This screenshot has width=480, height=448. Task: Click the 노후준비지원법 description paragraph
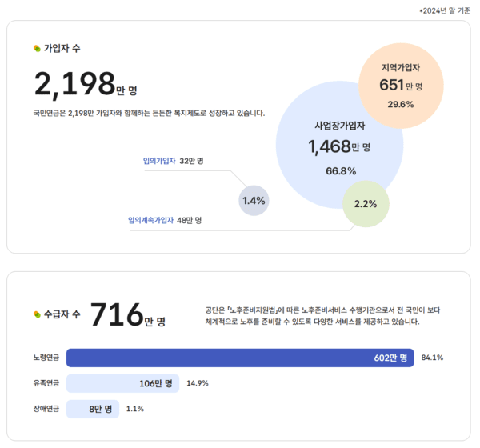tap(322, 316)
